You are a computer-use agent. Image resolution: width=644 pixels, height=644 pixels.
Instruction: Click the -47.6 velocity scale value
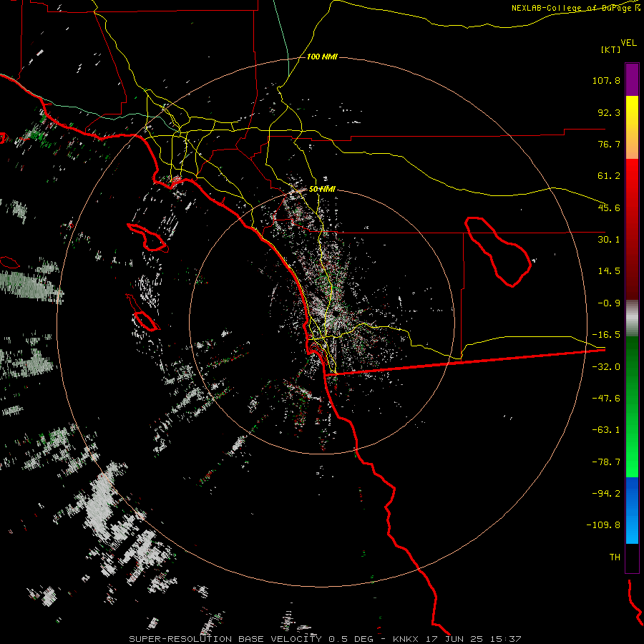[606, 399]
